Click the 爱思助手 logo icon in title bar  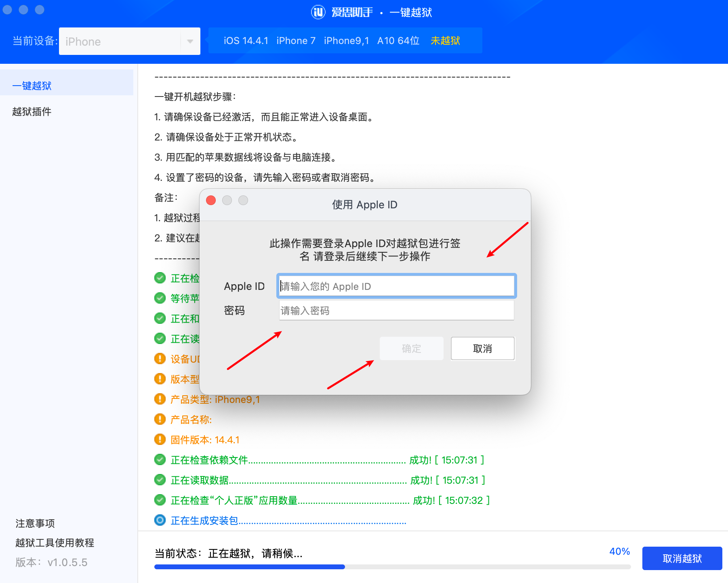318,12
